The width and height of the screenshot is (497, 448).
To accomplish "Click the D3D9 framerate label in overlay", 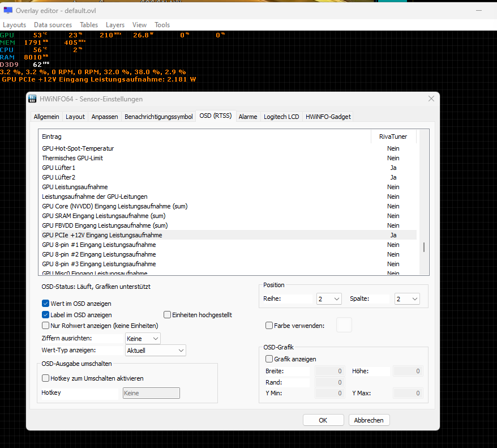I will pyautogui.click(x=9, y=65).
